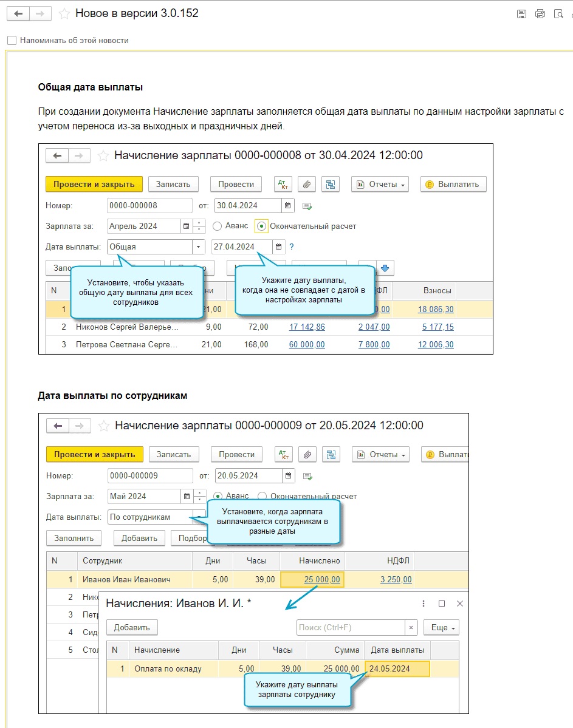Expand 'Отчеты' dropdown in document 0000-000009

380,455
